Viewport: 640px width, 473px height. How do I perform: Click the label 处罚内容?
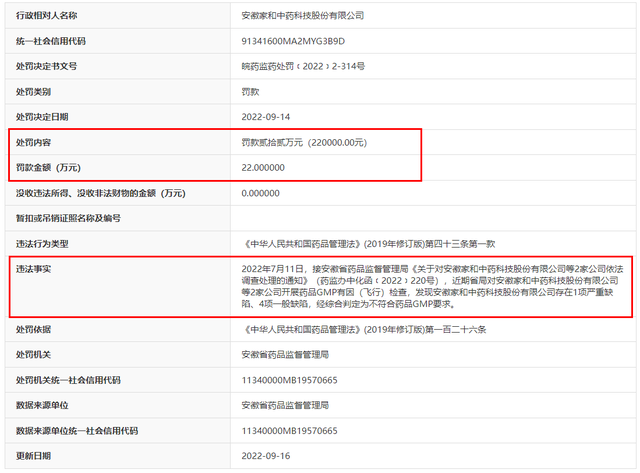(x=33, y=142)
